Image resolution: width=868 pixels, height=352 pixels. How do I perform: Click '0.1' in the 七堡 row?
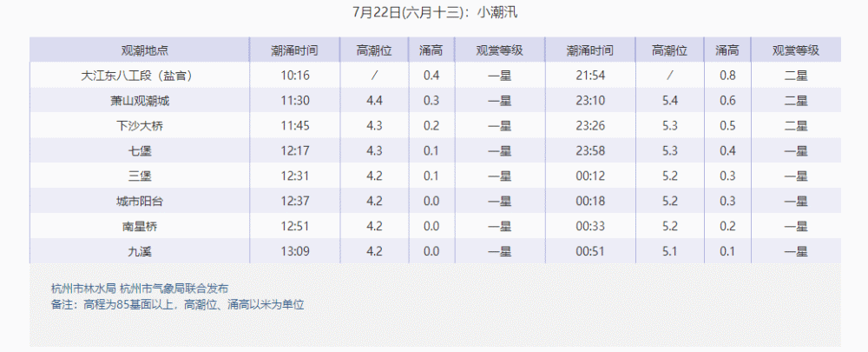(431, 150)
